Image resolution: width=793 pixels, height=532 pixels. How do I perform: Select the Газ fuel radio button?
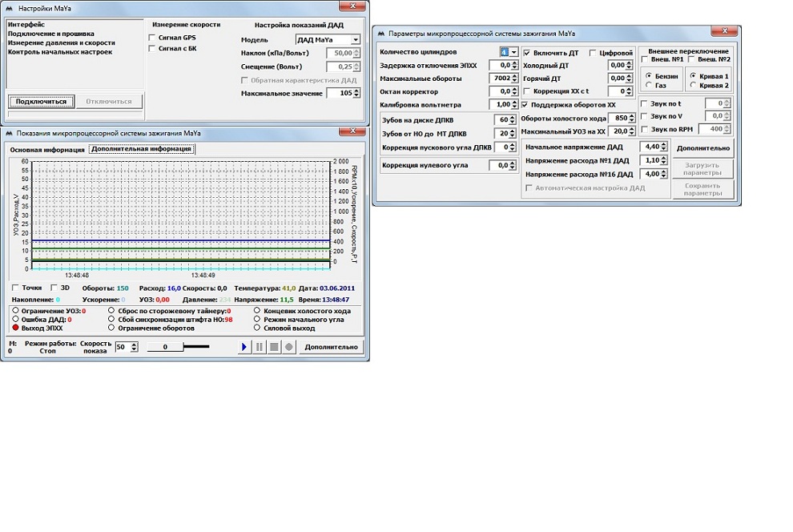648,85
